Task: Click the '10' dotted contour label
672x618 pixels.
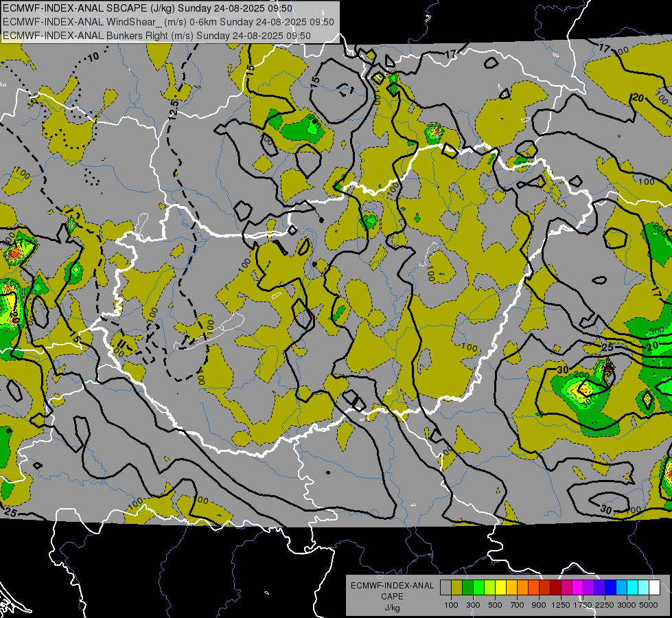Action: 93,56
